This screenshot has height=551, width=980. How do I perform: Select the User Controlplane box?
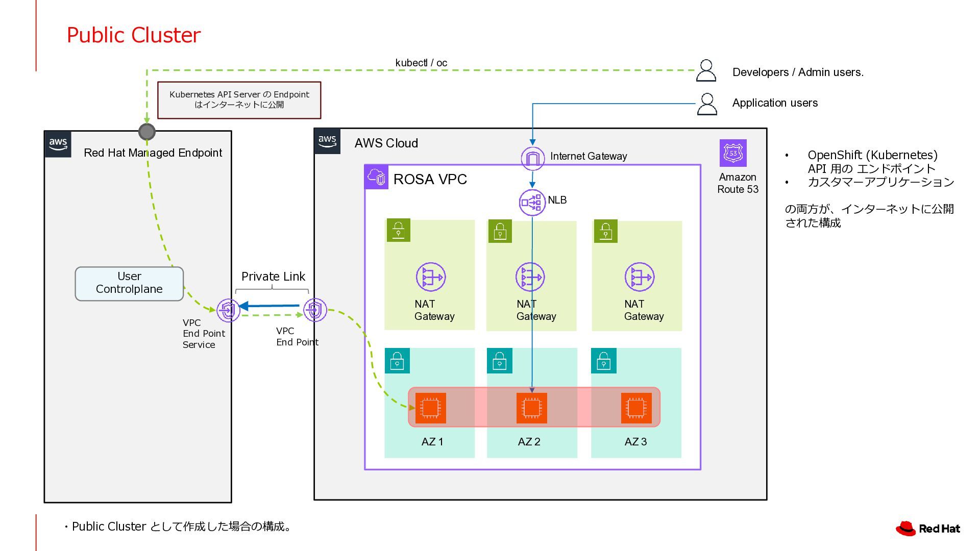[129, 283]
